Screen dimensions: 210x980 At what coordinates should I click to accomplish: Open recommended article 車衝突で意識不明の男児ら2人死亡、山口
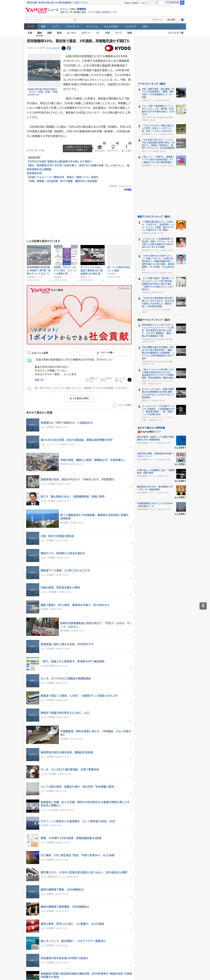pyautogui.click(x=65, y=713)
